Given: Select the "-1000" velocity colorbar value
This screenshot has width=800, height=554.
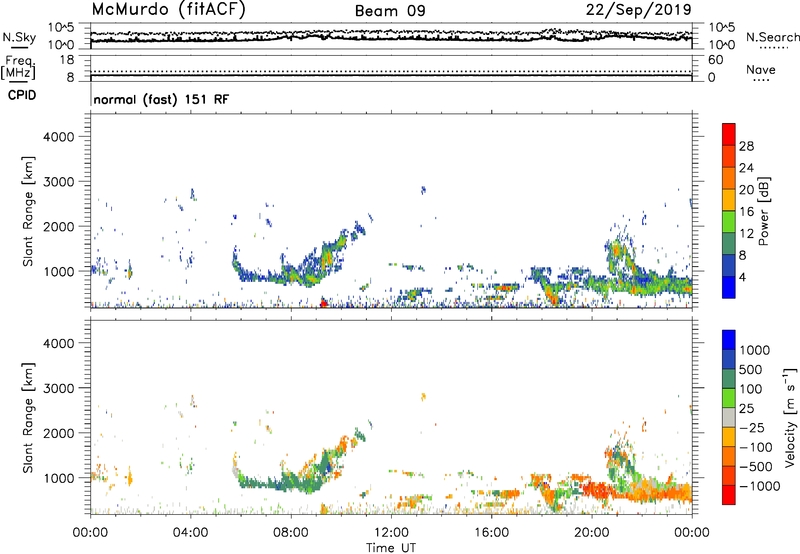Looking at the screenshot, I should pos(759,486).
